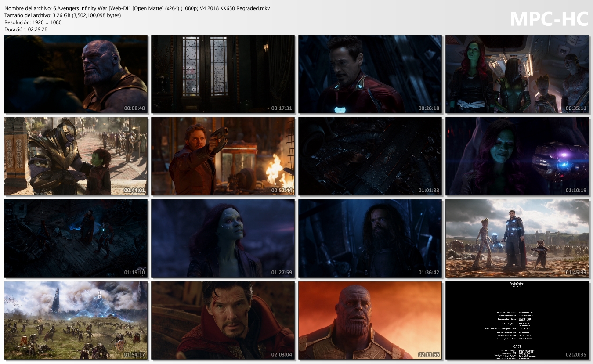Open the thumbnail stamped 01:54:17
Image resolution: width=593 pixels, height=364 pixels.
coord(76,320)
